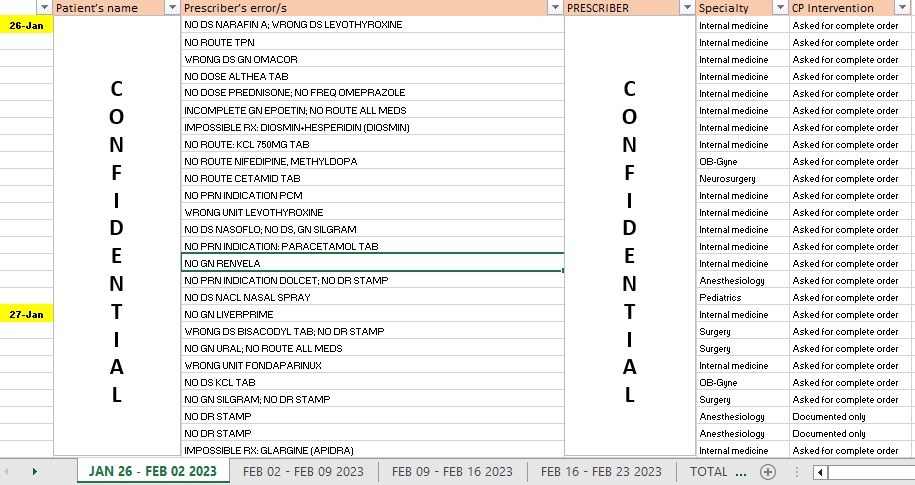Select Asked for complete order in LIVERPRIME row
Viewport: 915px width, 485px height.
[850, 315]
